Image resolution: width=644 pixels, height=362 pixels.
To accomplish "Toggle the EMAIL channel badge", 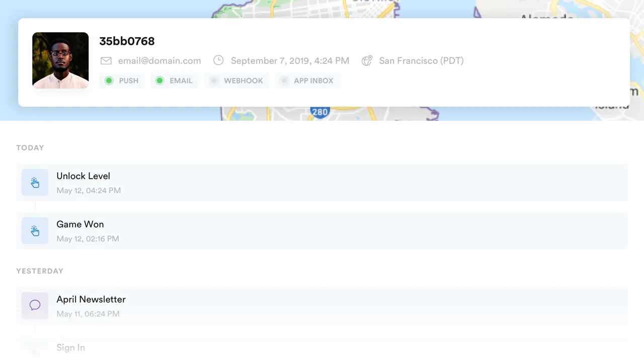I will 174,80.
